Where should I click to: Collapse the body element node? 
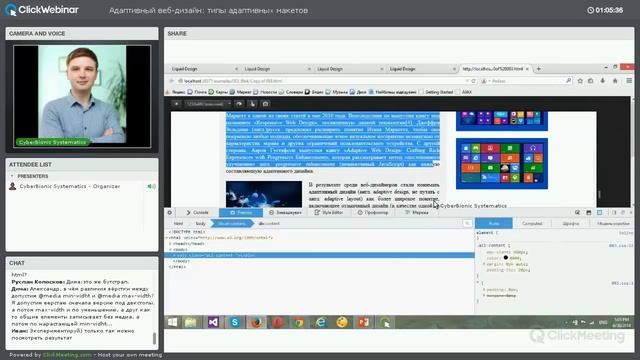[170, 249]
